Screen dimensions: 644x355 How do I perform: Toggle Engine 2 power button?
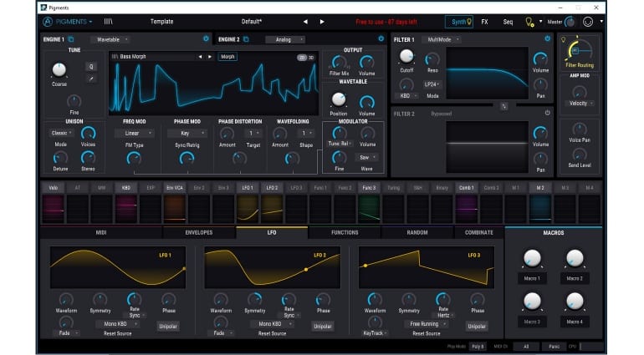381,38
